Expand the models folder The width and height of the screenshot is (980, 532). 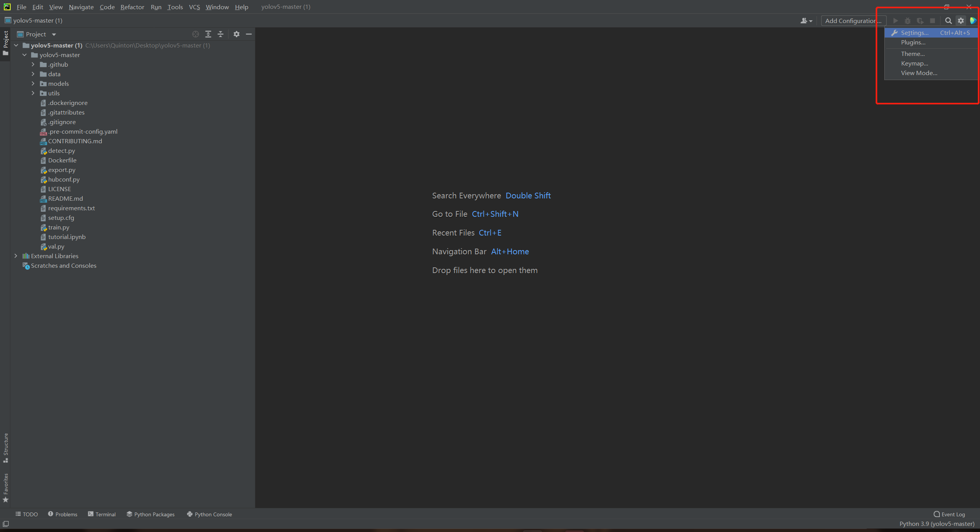point(33,83)
